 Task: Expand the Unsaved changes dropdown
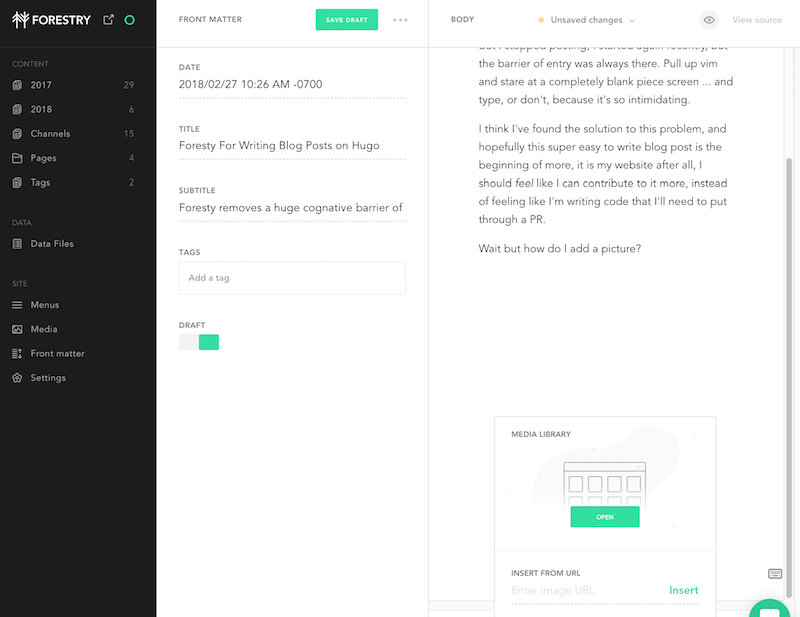coord(587,20)
